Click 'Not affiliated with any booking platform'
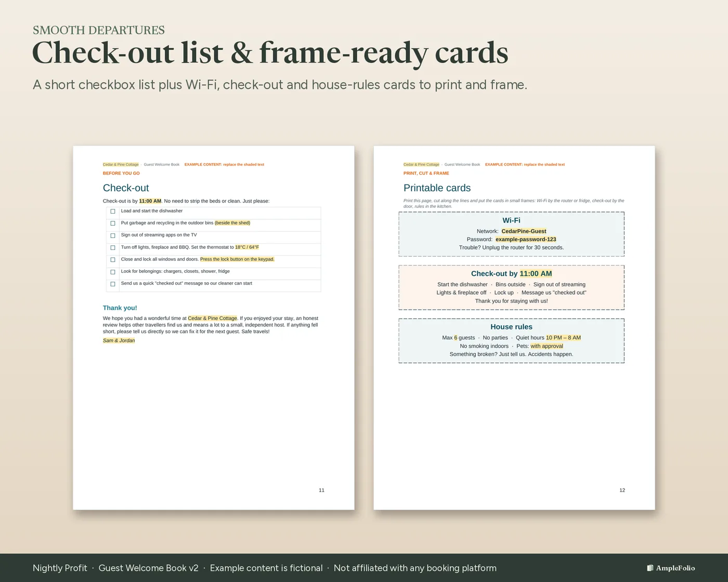This screenshot has width=728, height=582. click(415, 568)
